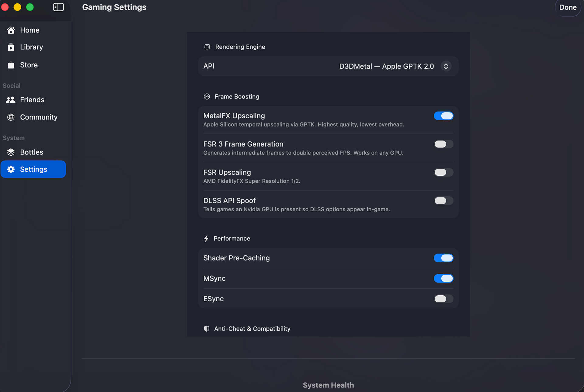Enable the ESync toggle
Image resolution: width=584 pixels, height=392 pixels.
coord(443,299)
